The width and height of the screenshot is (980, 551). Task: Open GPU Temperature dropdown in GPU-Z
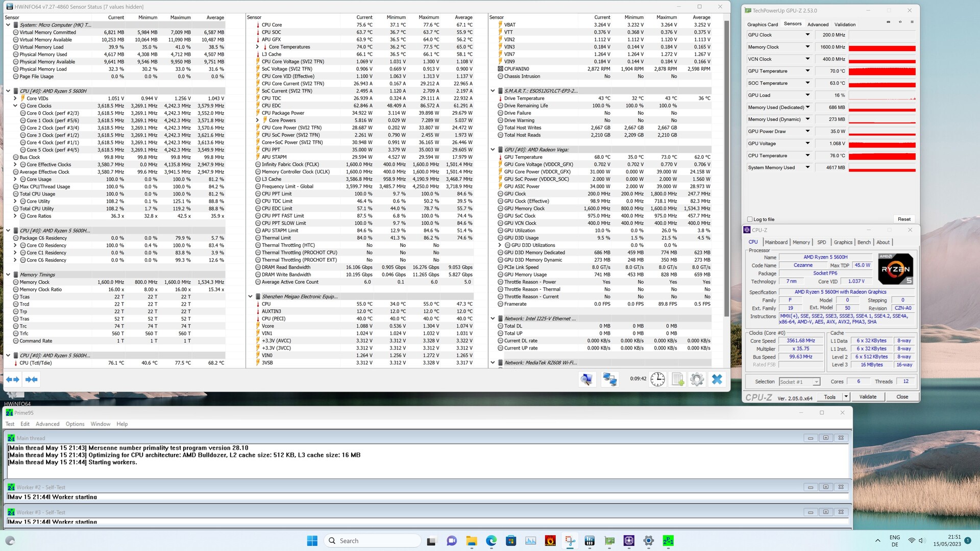807,71
